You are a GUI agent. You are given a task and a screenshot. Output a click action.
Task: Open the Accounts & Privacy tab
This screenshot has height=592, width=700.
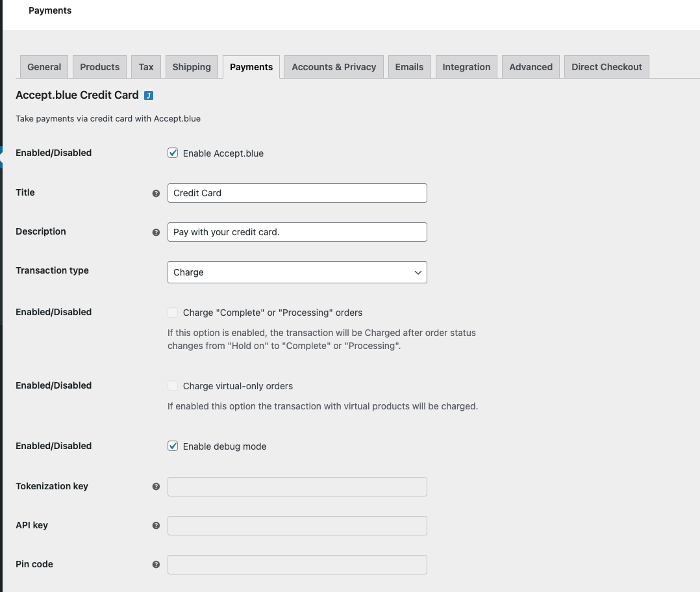pyautogui.click(x=333, y=66)
